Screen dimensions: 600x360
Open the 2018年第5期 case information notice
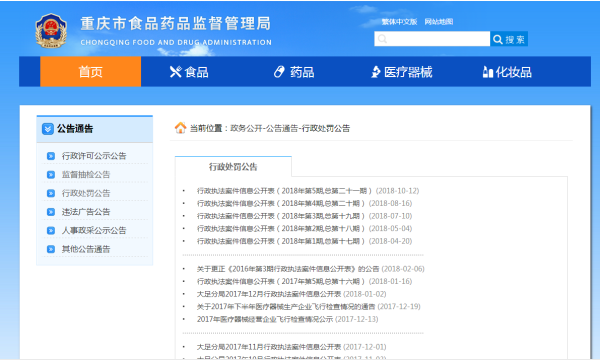284,191
